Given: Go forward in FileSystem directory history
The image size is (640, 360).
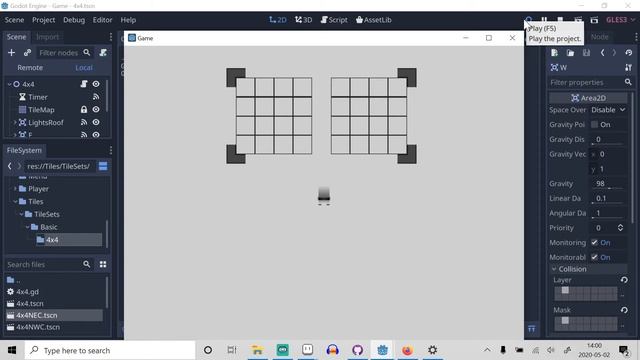Looking at the screenshot, I should click(19, 166).
